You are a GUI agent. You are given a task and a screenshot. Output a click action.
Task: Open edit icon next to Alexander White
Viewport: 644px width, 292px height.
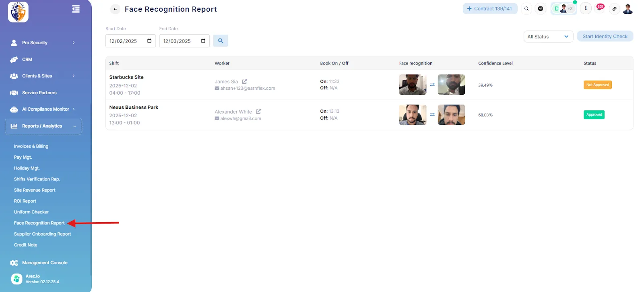(258, 112)
